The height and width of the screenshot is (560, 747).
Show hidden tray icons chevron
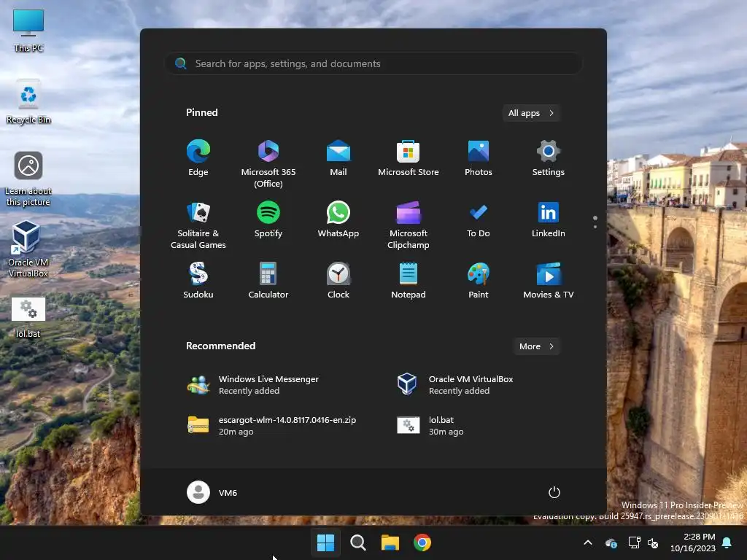coord(588,542)
